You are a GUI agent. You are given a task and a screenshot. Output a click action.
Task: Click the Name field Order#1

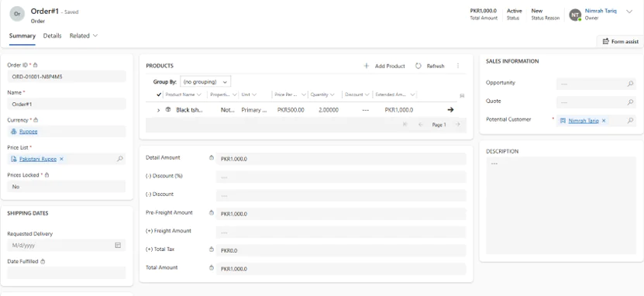[67, 105]
